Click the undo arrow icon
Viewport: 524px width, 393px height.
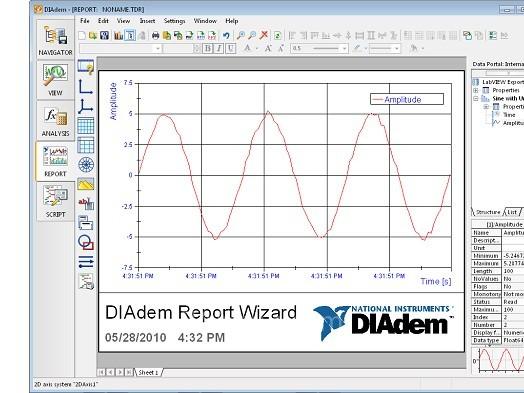coord(226,35)
